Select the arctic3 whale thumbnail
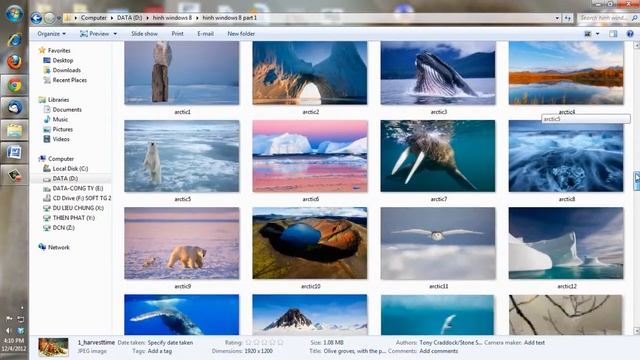640x360 pixels. coord(438,73)
